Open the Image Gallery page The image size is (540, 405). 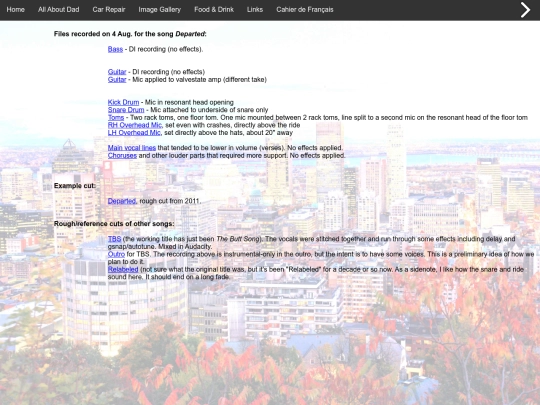(159, 10)
